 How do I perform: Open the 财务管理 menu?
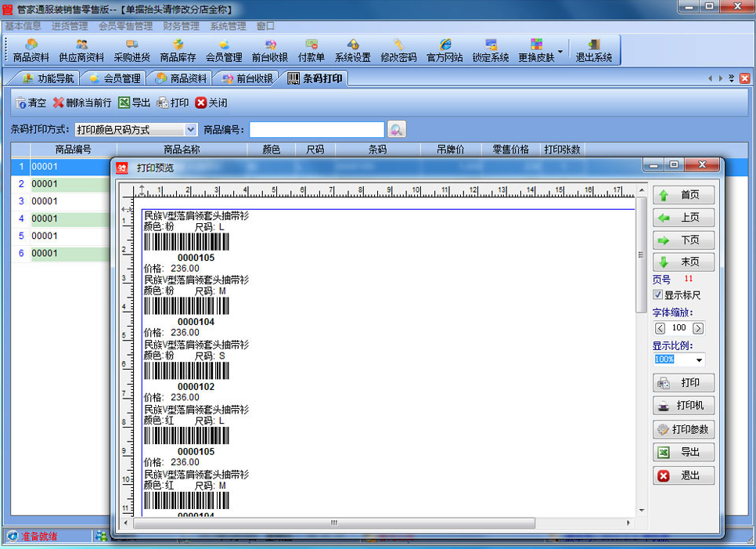(x=181, y=26)
